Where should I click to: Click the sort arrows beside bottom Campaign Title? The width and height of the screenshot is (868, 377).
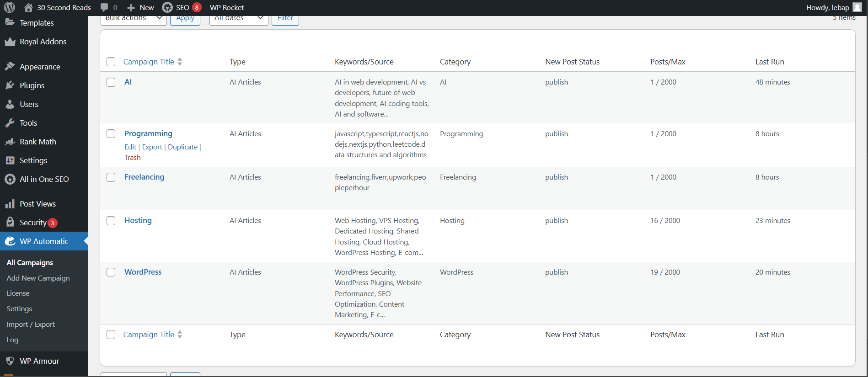click(x=180, y=335)
